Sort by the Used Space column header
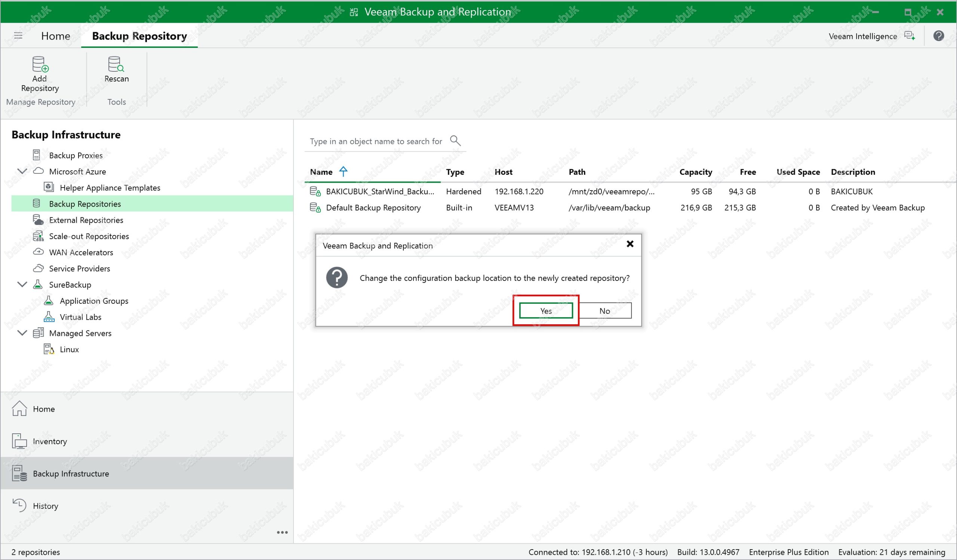The image size is (957, 560). point(798,172)
